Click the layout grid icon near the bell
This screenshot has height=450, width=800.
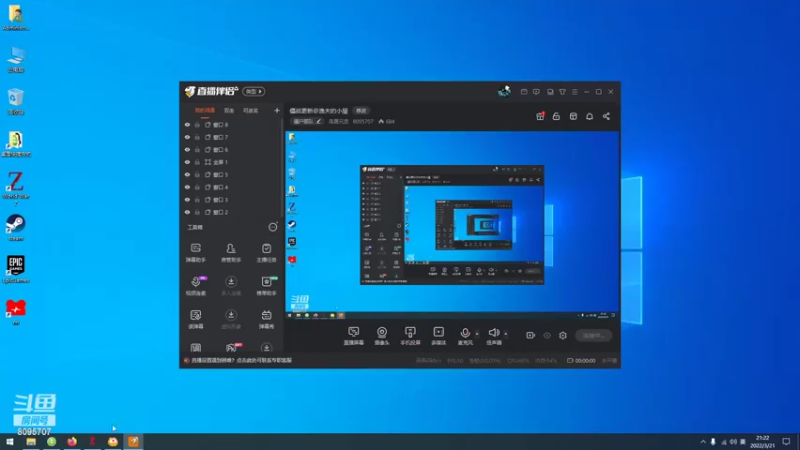[573, 116]
